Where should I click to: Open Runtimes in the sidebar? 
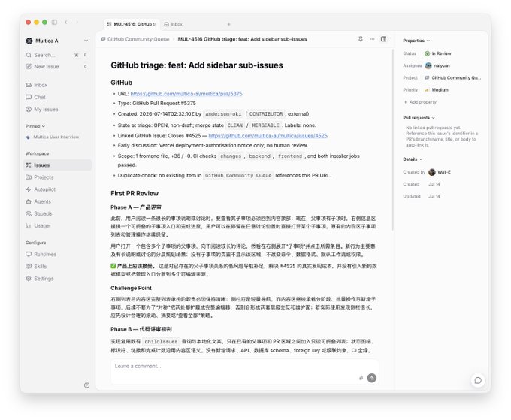click(x=57, y=255)
